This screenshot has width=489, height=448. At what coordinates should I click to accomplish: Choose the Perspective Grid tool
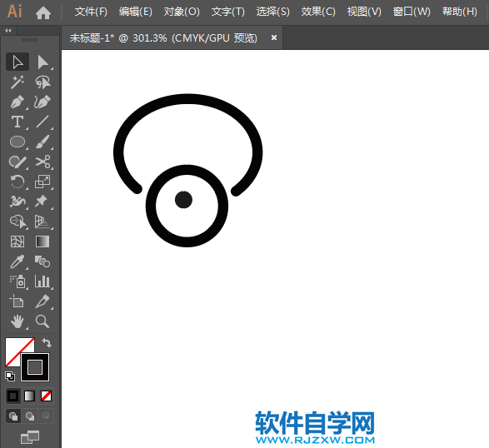[42, 222]
